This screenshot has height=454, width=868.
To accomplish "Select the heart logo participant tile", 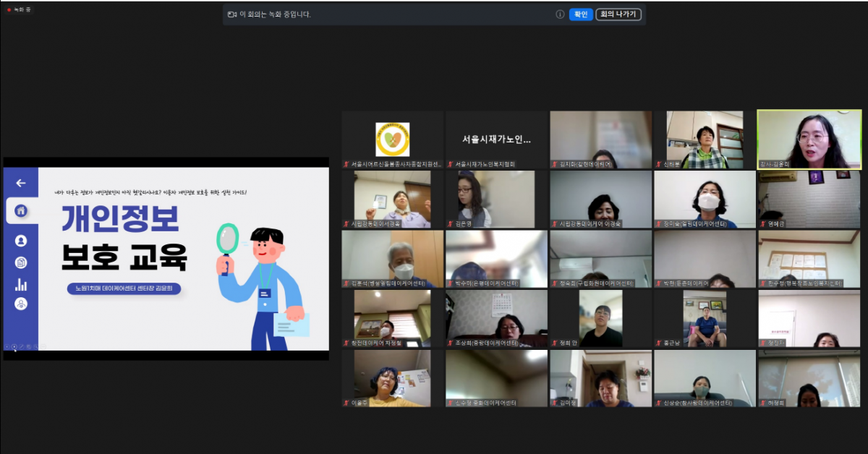I will 392,140.
